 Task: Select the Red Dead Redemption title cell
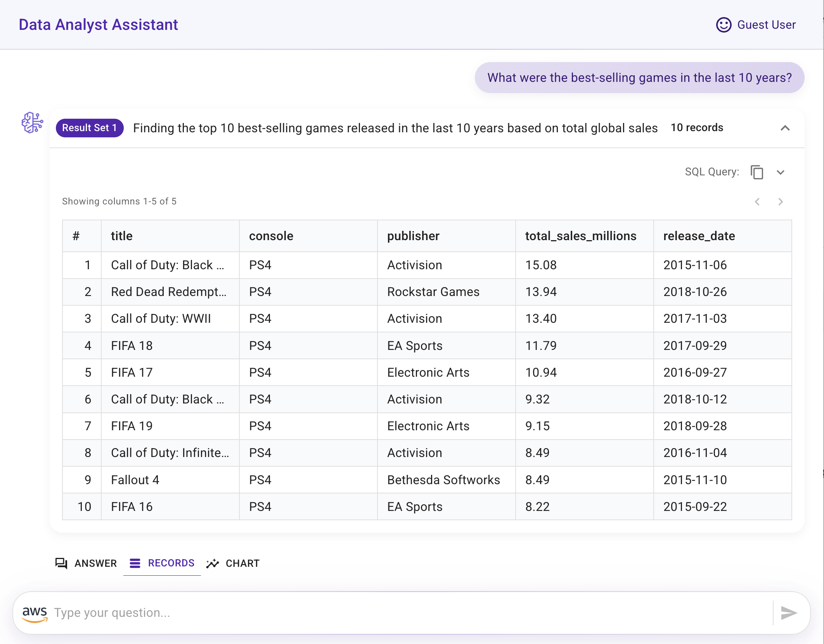170,292
